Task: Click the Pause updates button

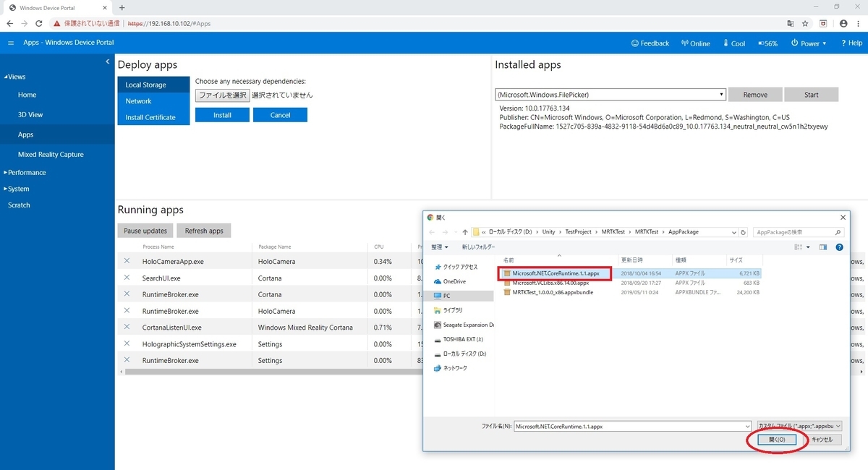Action: click(145, 231)
